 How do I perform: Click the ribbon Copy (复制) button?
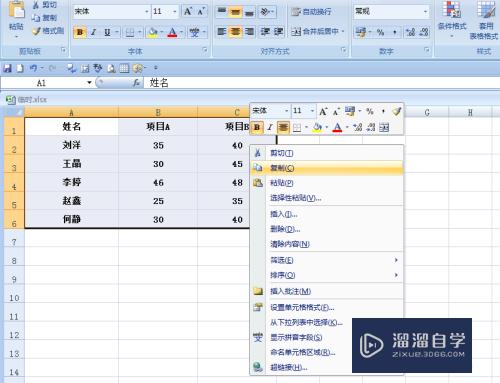pyautogui.click(x=45, y=17)
